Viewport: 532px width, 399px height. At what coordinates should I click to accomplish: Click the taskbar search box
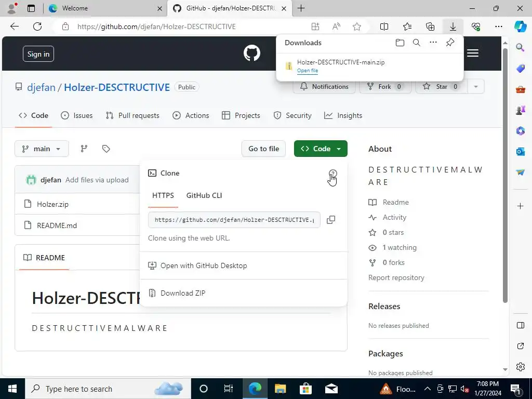click(108, 389)
